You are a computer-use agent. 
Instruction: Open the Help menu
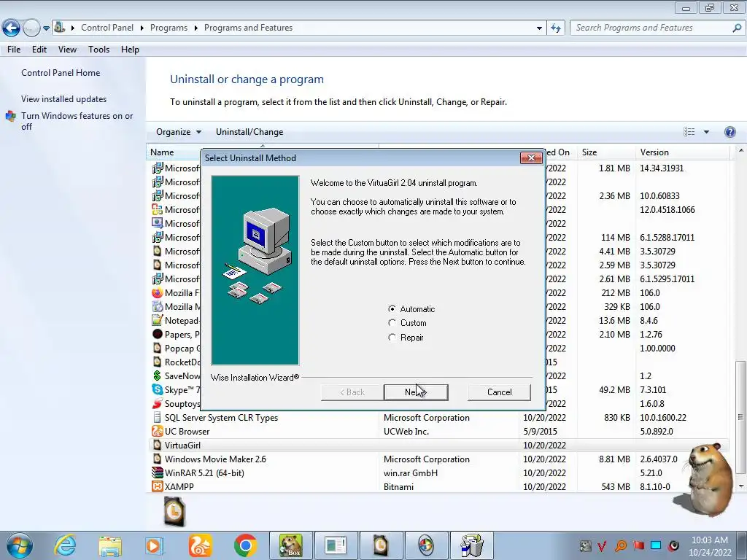click(x=130, y=50)
